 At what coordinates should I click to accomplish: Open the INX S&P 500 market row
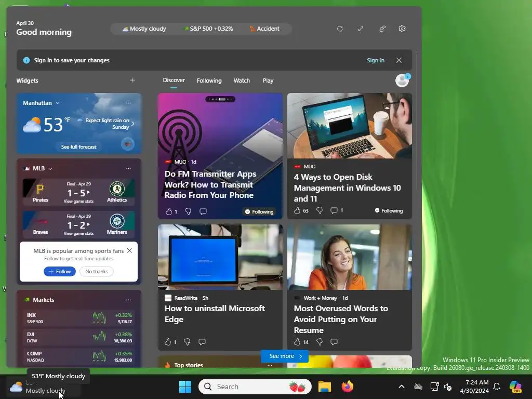pyautogui.click(x=79, y=318)
